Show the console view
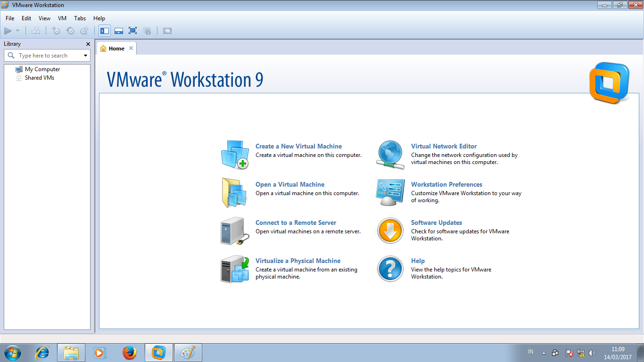This screenshot has height=362, width=644. point(167,31)
